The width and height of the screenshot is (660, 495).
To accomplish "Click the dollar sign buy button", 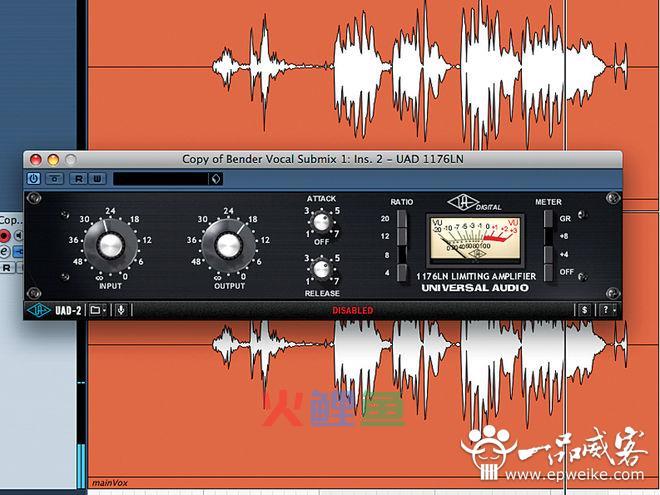I will (x=584, y=310).
